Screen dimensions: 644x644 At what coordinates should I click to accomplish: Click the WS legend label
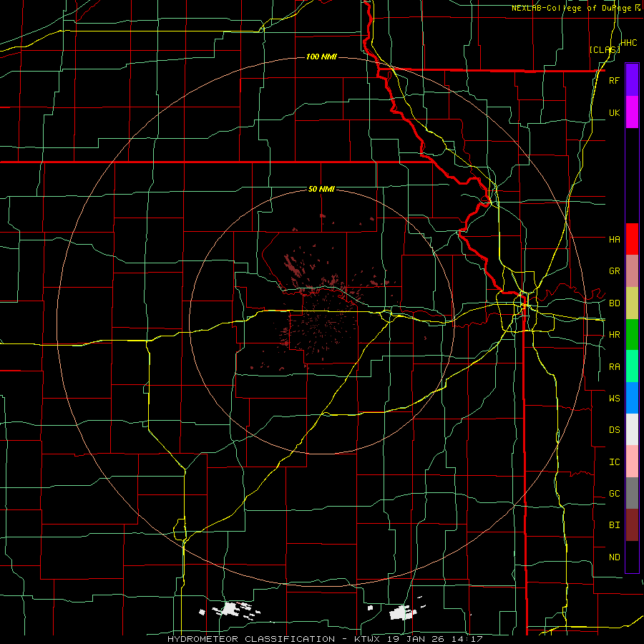pyautogui.click(x=614, y=398)
